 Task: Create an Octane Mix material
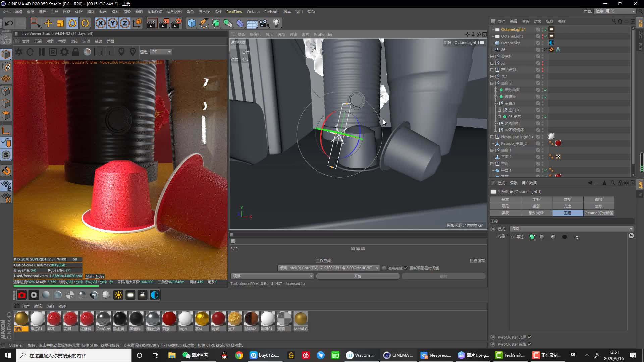(x=94, y=295)
